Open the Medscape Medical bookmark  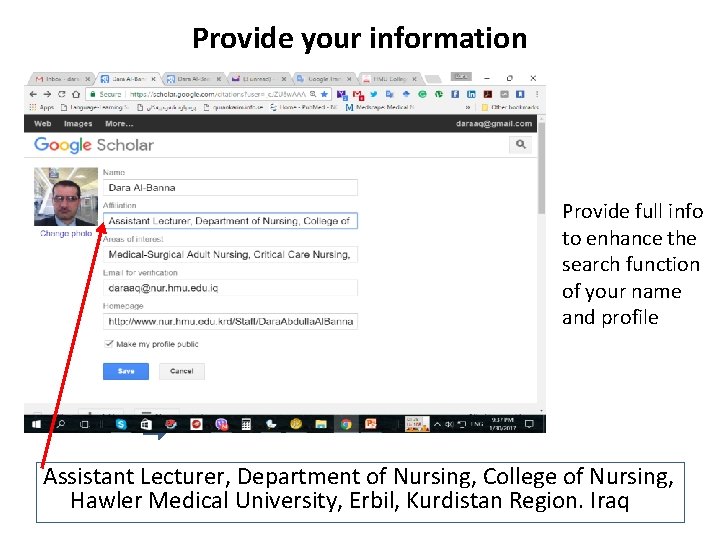coord(380,107)
